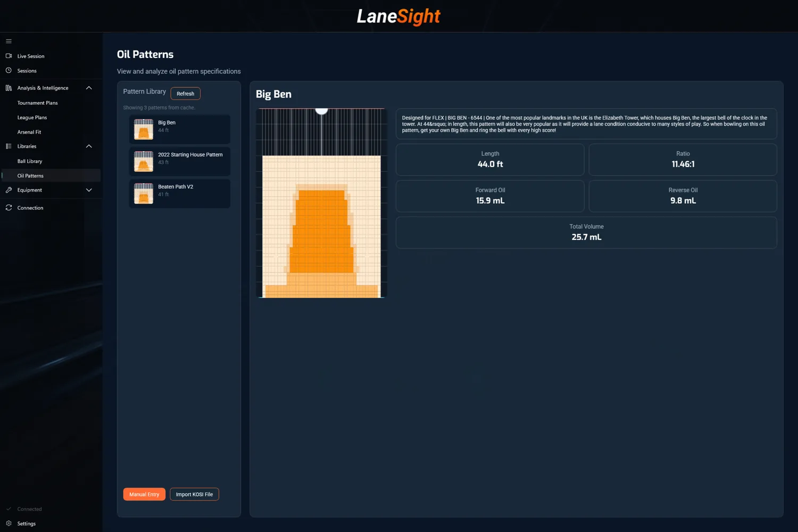Switch to Ball Library
798x532 pixels.
point(30,161)
